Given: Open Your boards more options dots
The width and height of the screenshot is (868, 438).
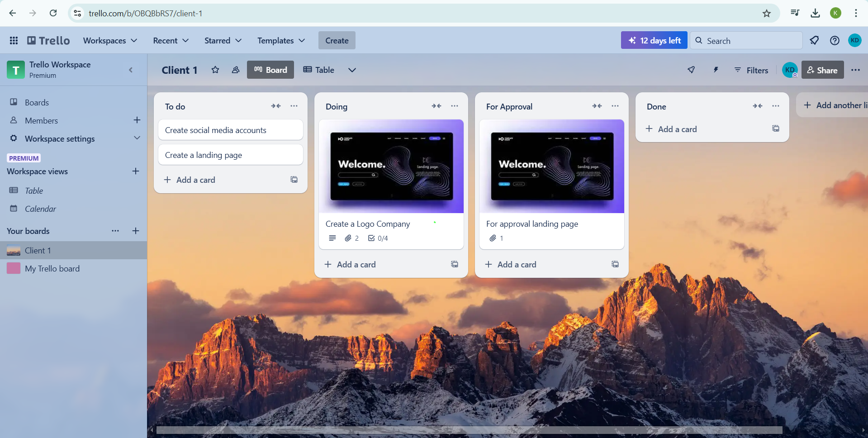Looking at the screenshot, I should (115, 231).
